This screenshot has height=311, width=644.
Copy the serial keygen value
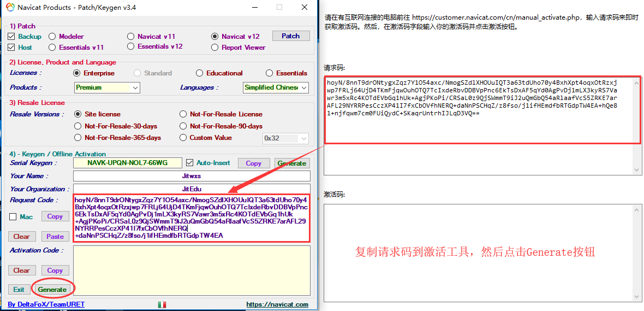253,163
